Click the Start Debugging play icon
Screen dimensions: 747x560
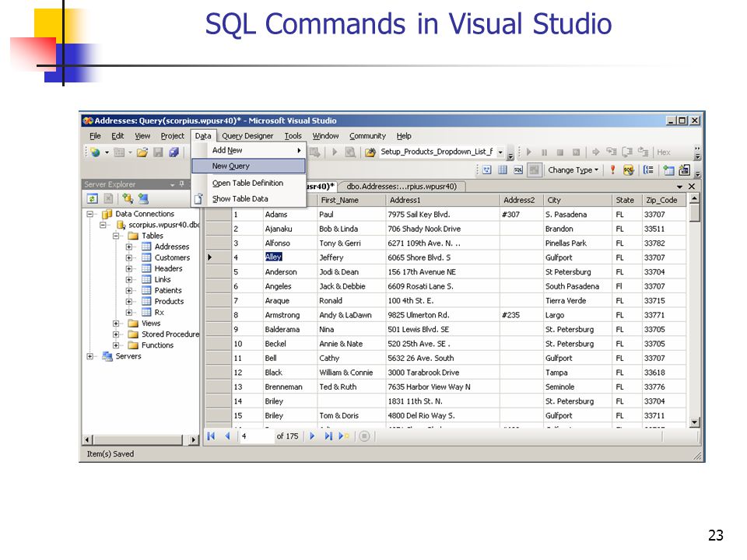[x=529, y=152]
